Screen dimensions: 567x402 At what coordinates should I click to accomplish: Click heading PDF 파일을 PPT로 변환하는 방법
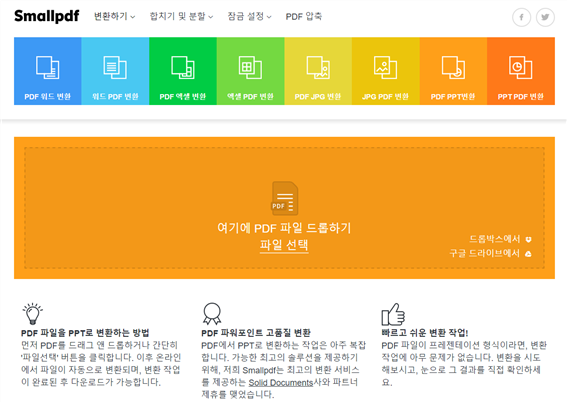pyautogui.click(x=85, y=333)
